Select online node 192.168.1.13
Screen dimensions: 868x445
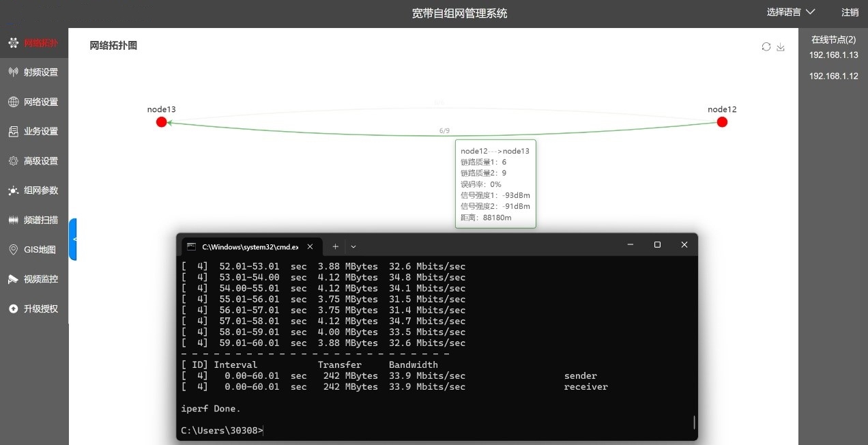tap(834, 55)
